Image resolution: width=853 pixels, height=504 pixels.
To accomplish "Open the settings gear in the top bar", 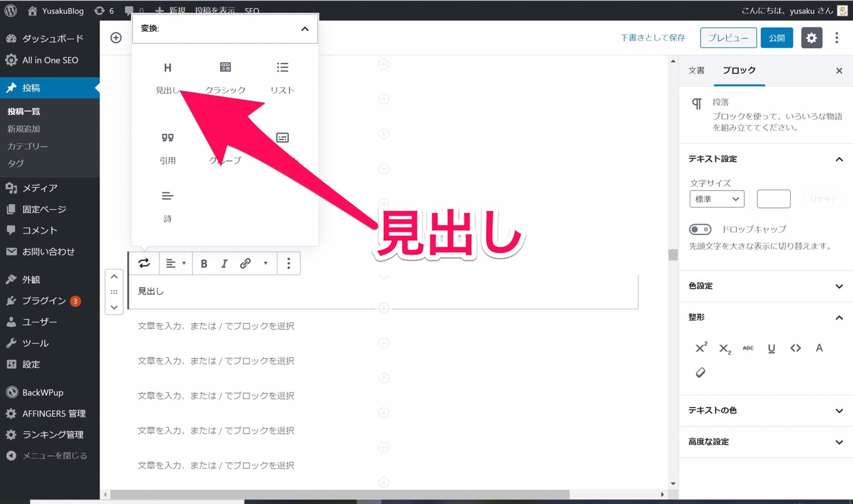I will coord(811,38).
